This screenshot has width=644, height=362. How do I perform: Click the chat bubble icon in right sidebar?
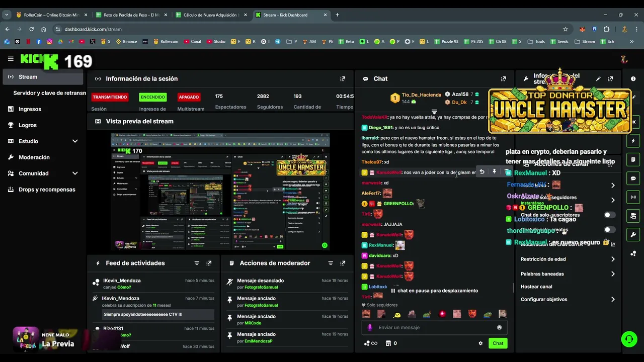tap(633, 178)
